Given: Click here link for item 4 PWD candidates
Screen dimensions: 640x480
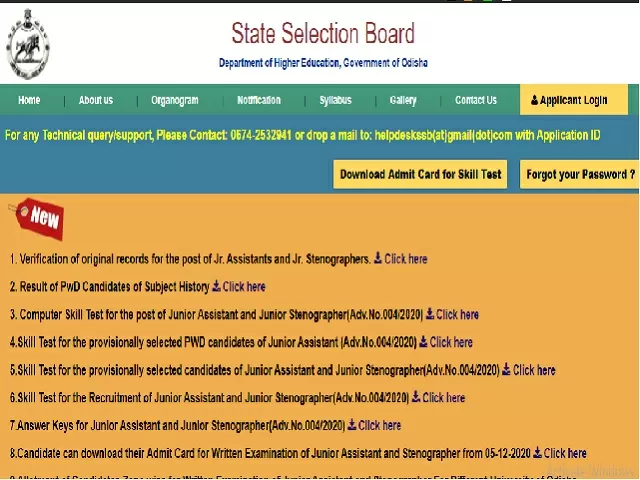Looking at the screenshot, I should [x=451, y=342].
